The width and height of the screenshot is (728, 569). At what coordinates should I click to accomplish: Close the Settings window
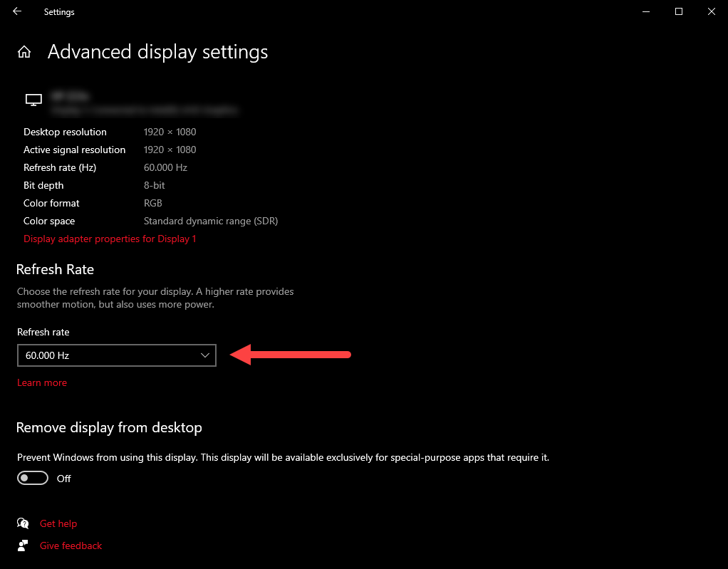coord(711,12)
